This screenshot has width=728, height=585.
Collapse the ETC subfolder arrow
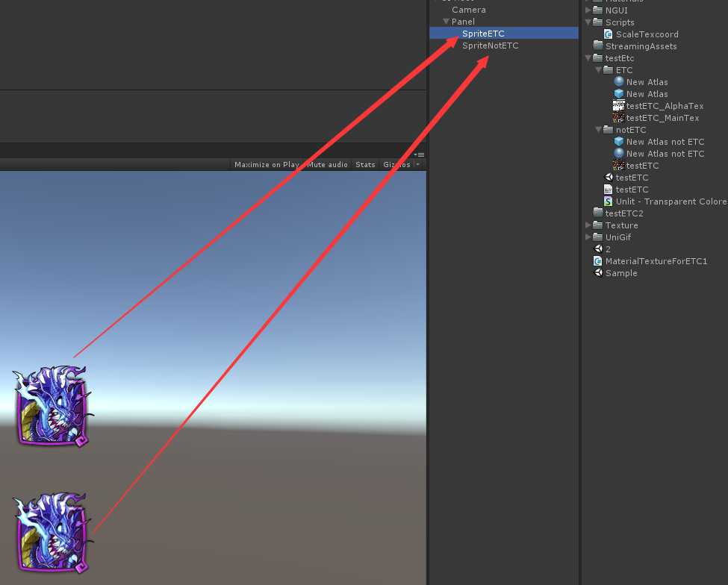pos(599,70)
